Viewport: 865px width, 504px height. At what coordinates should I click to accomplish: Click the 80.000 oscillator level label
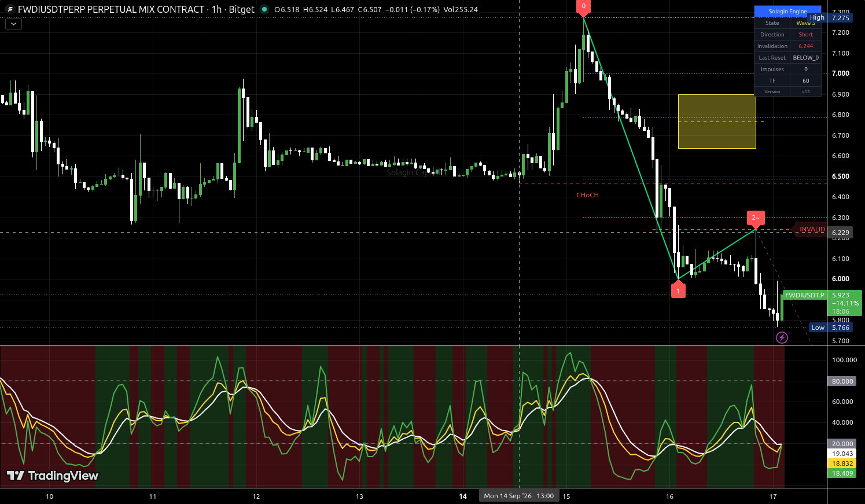842,381
